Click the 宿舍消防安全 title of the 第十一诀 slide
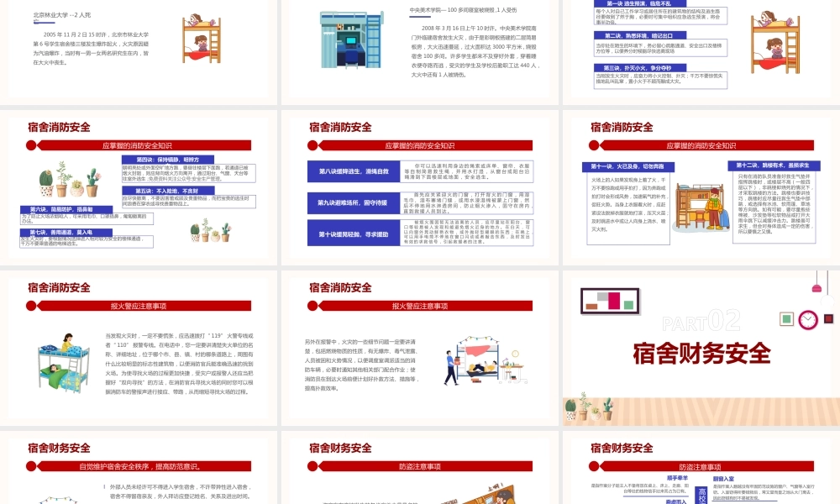Screen dimensions: 840x504 coord(622,128)
